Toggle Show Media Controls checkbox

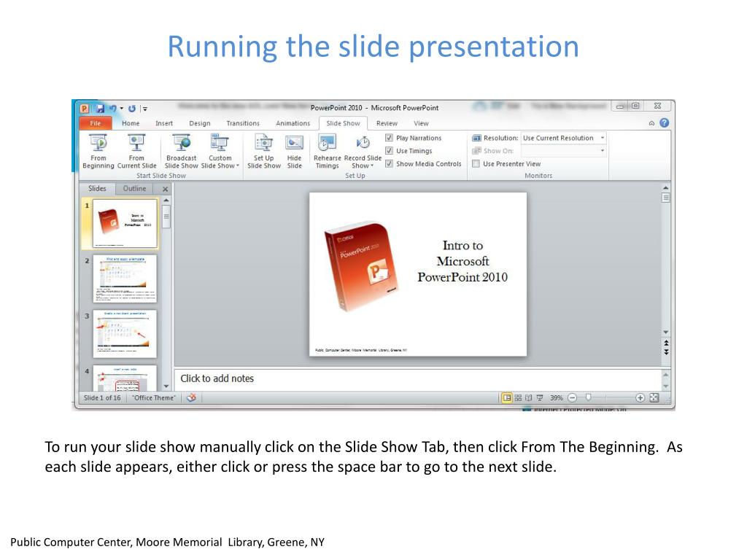[389, 163]
